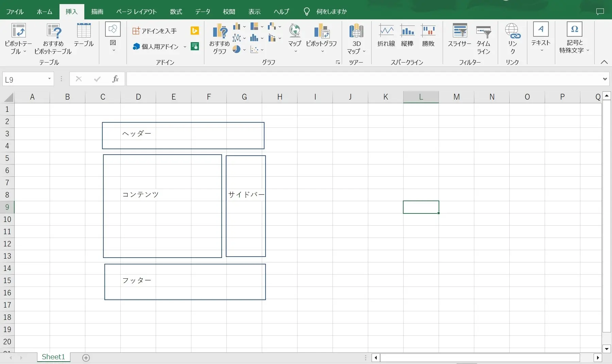Insert a 勝敗 (Win/Loss) sparkline
612x364 pixels.
428,35
